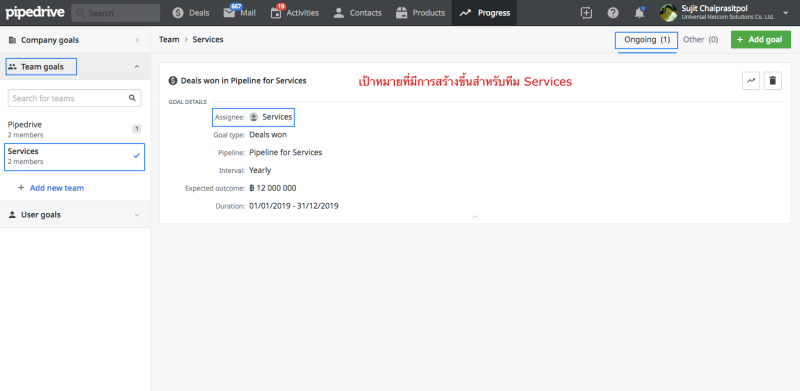
Task: Open the Deals menu
Action: click(x=191, y=13)
